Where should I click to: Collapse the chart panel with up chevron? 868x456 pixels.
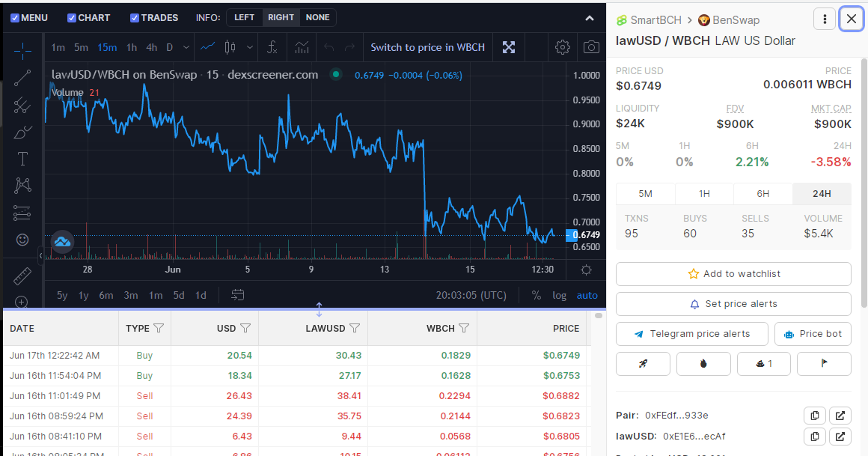click(x=590, y=18)
